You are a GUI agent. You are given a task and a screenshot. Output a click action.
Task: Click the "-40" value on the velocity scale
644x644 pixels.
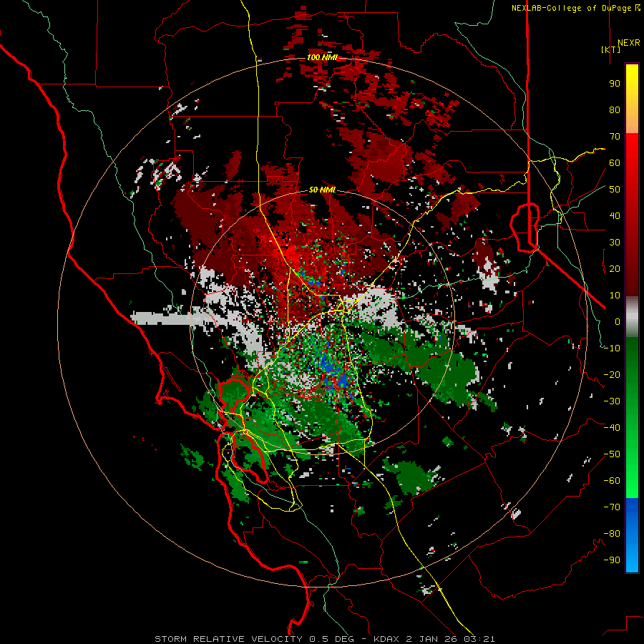(612, 428)
